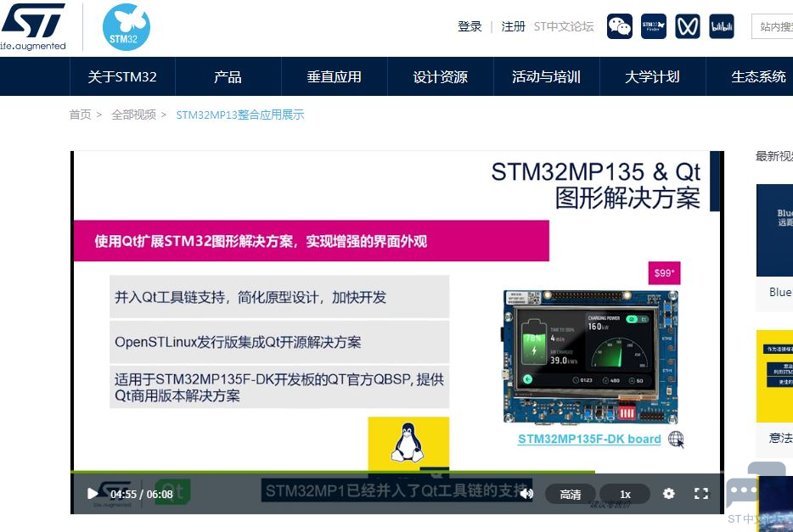This screenshot has height=532, width=793.
Task: Open the STM32 Finder icon
Action: tap(654, 26)
